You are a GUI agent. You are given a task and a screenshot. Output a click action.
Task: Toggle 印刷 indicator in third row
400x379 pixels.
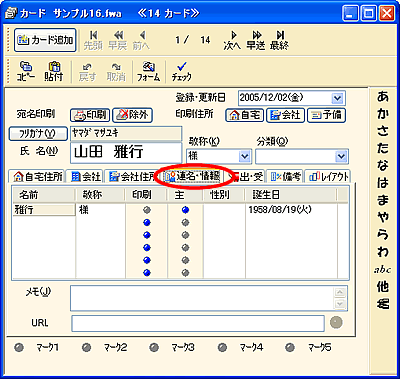point(146,235)
